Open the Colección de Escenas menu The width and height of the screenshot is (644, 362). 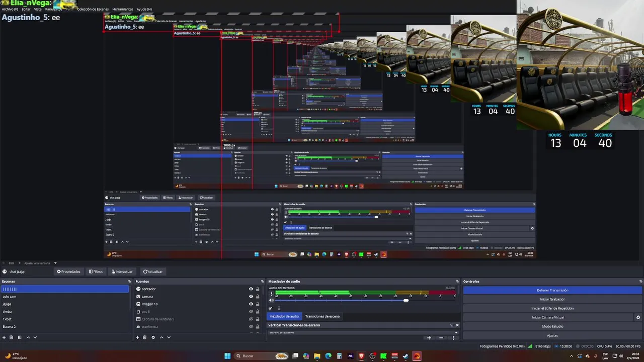tap(92, 9)
